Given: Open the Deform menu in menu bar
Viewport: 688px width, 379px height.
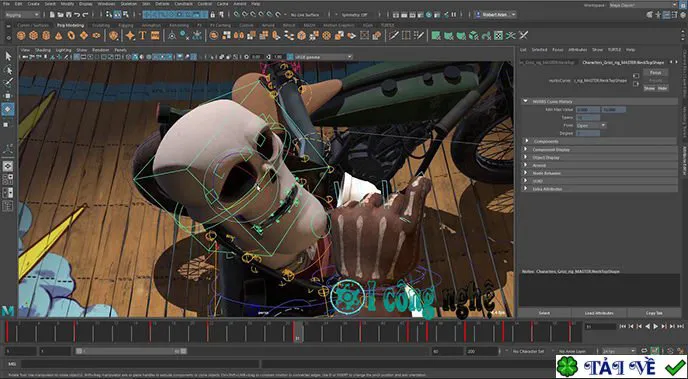Looking at the screenshot, I should coord(163,4).
